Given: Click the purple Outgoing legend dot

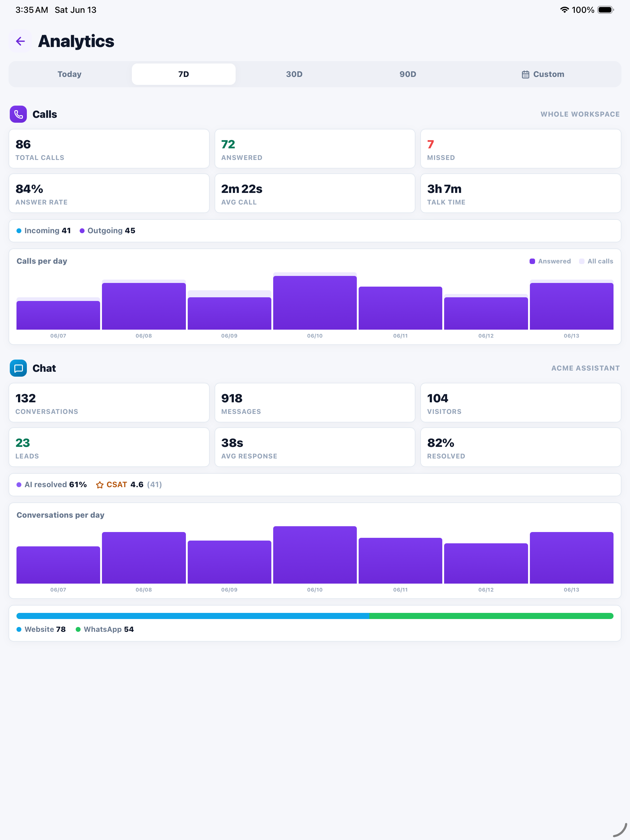Looking at the screenshot, I should [x=82, y=231].
